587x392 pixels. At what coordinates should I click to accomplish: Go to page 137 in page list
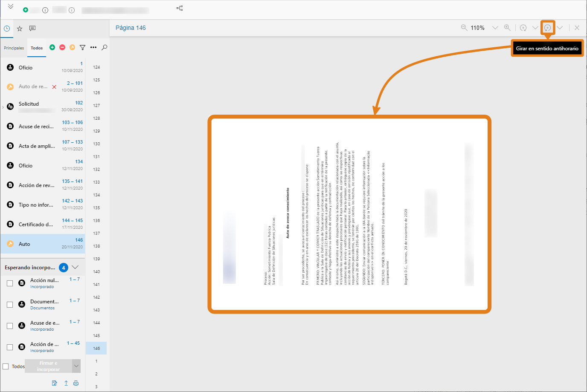tap(96, 233)
